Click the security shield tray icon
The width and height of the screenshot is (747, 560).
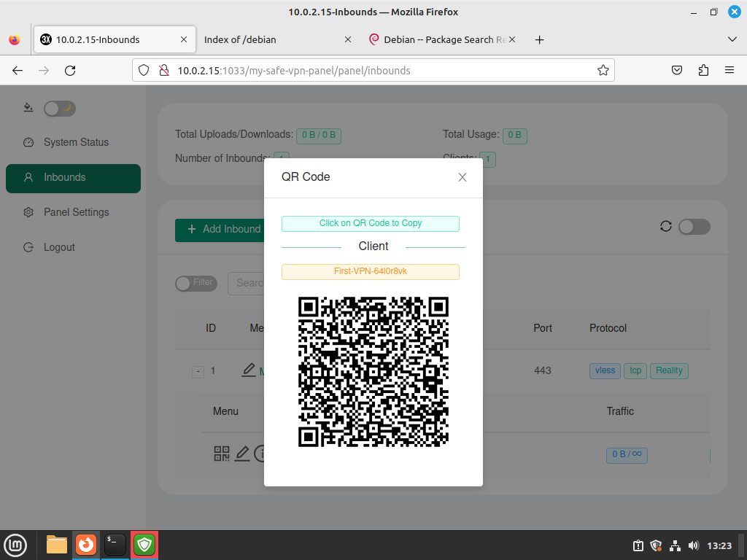[x=656, y=545]
